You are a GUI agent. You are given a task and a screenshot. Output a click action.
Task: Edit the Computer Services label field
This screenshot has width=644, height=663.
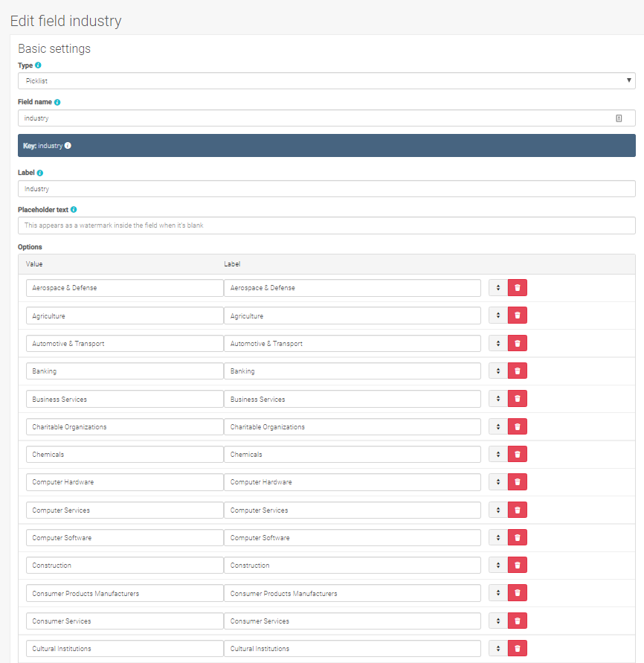coord(352,510)
